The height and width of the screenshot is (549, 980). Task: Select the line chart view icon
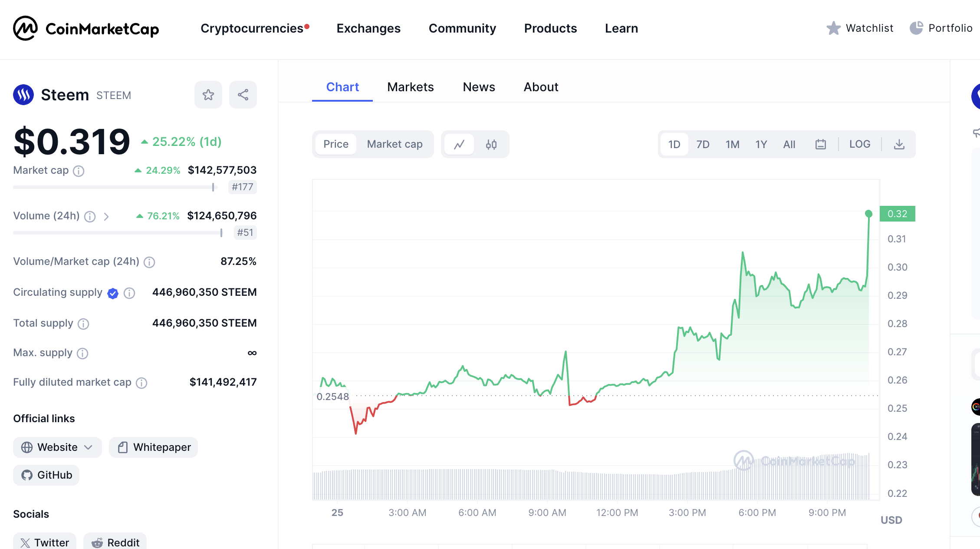point(459,144)
